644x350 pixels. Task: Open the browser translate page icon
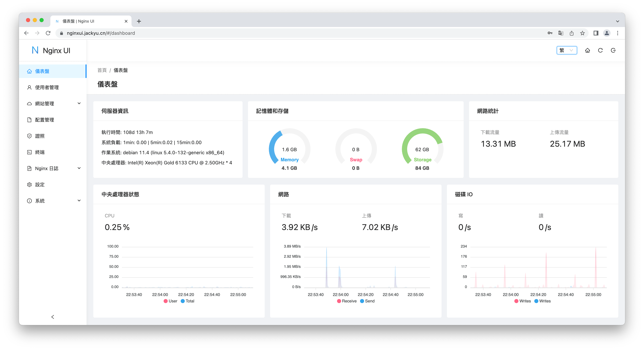pos(560,33)
